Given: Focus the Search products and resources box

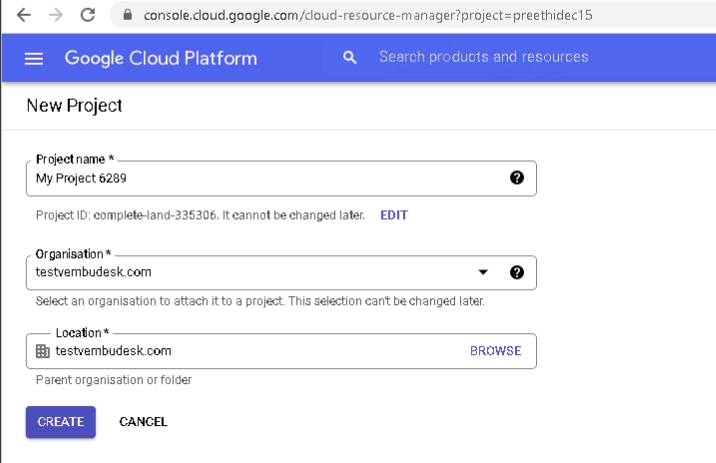Looking at the screenshot, I should point(484,57).
